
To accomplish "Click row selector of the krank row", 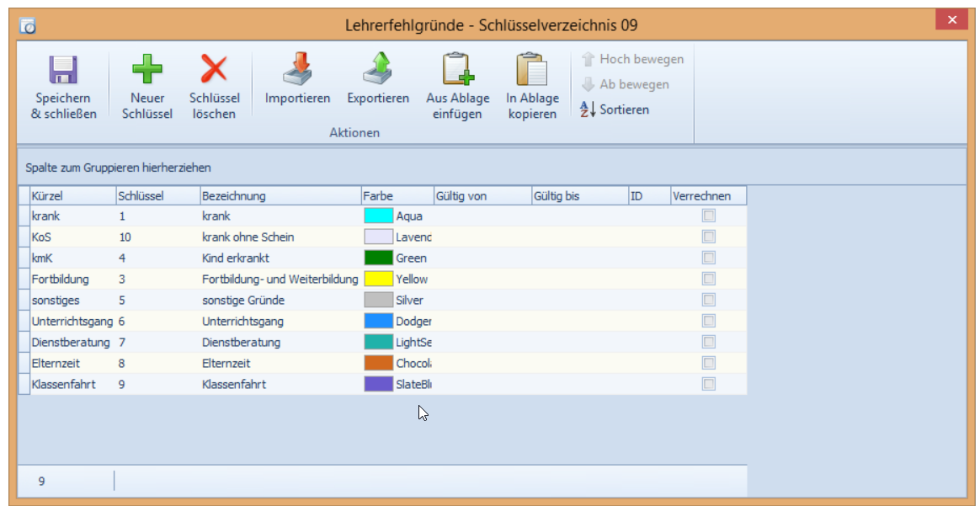I will 24,216.
